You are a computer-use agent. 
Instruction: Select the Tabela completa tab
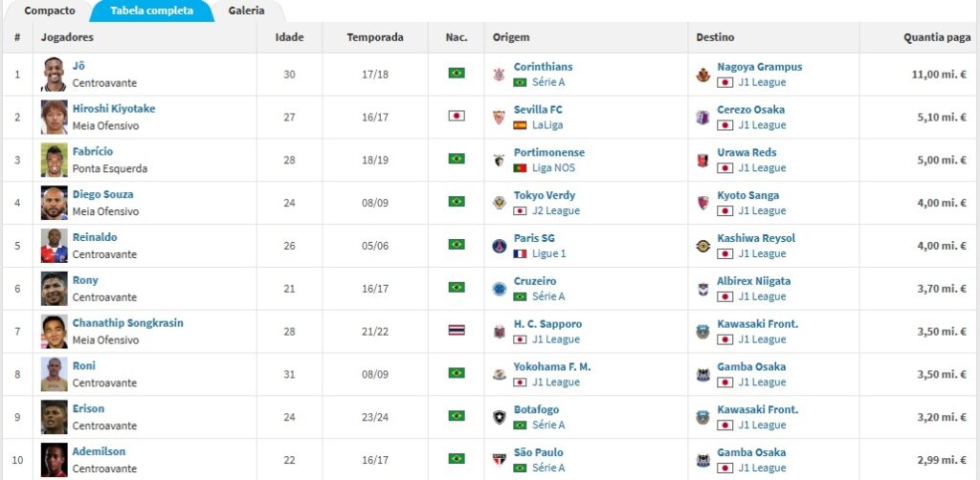click(152, 11)
